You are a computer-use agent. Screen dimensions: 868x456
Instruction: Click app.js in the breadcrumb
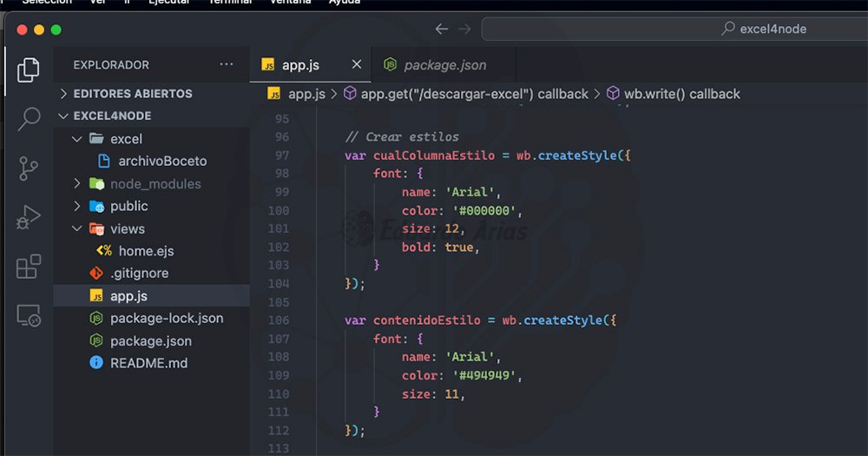[x=306, y=94]
